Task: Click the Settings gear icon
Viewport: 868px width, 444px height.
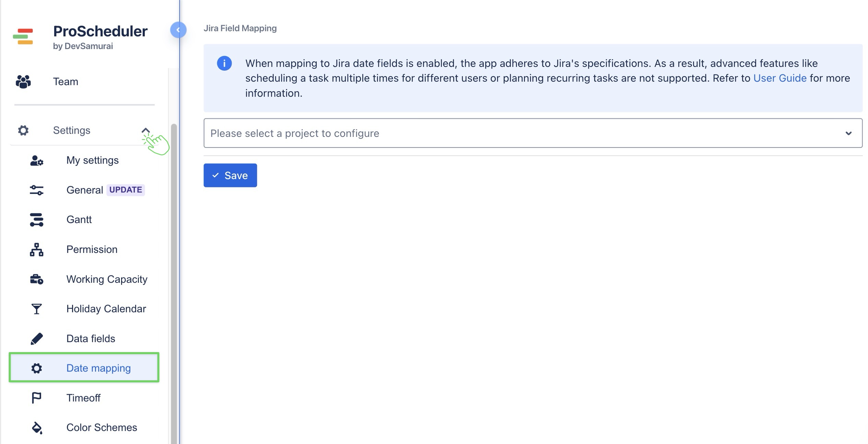Action: tap(23, 130)
